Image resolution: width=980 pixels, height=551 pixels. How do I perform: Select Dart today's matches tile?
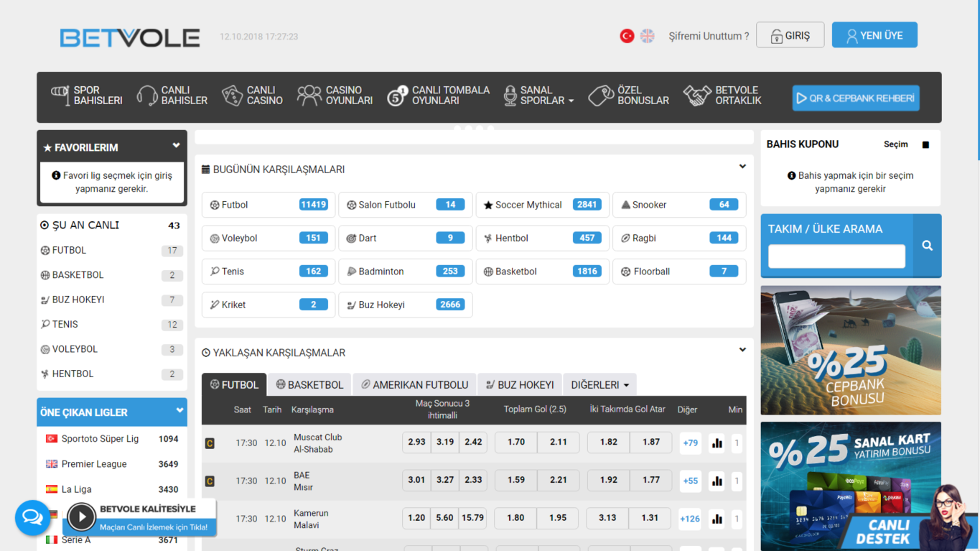406,239
